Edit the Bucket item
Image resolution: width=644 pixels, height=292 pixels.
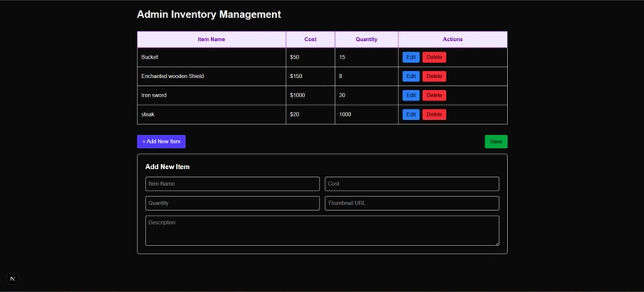pyautogui.click(x=411, y=57)
